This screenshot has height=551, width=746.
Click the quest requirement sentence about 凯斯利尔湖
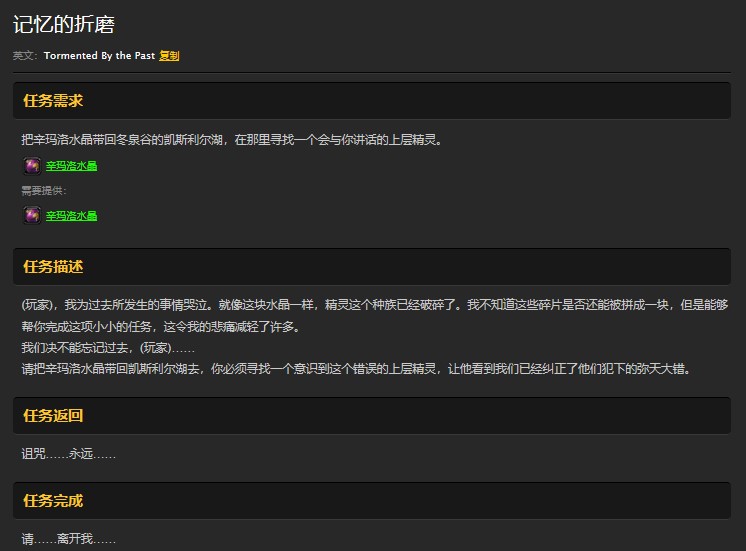(231, 140)
